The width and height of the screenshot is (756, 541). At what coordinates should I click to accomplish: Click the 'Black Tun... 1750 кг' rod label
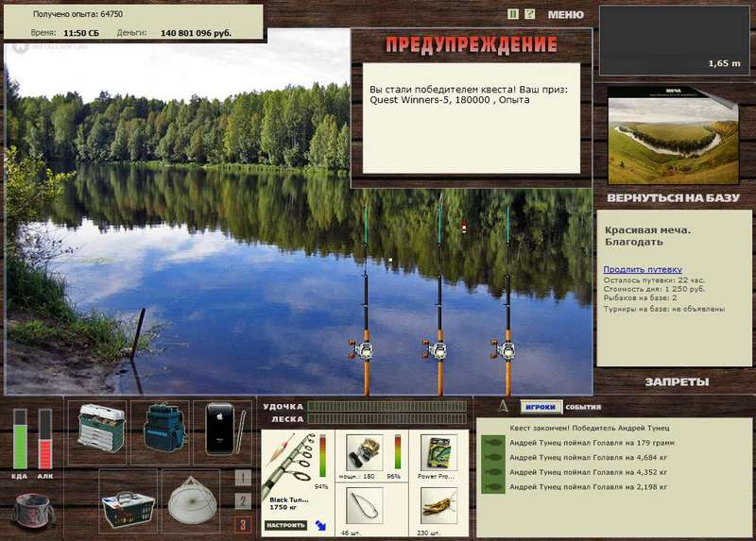tap(289, 503)
